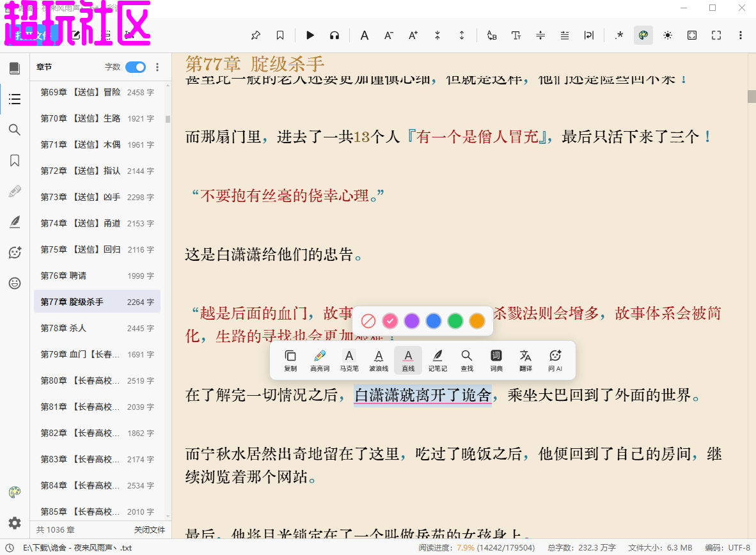
Task: Click 查找 to search selected text
Action: pos(467,360)
